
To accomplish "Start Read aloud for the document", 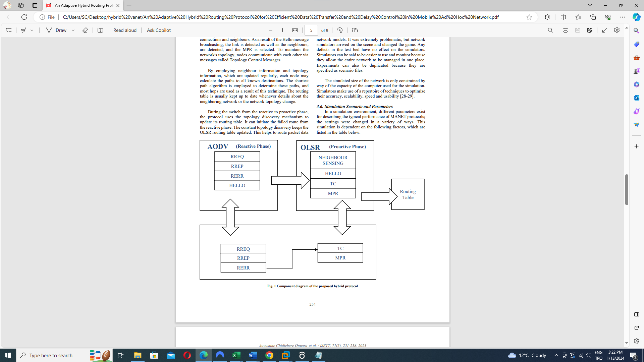I will tap(124, 30).
